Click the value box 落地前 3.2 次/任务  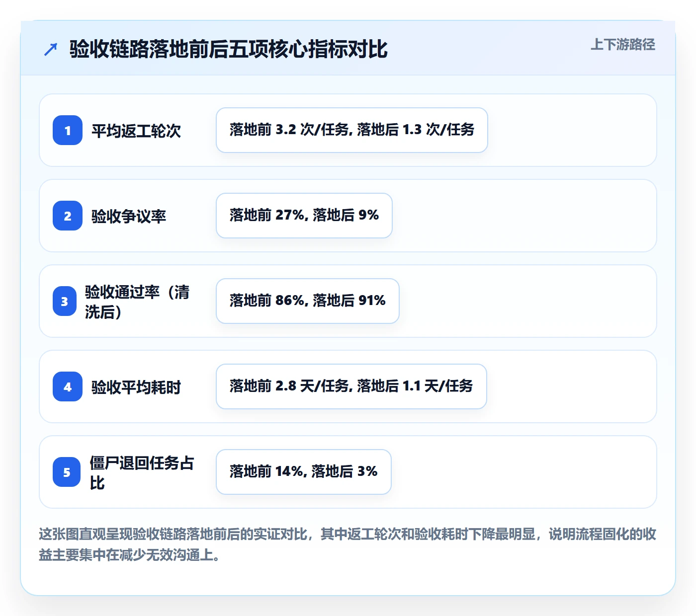pyautogui.click(x=352, y=130)
